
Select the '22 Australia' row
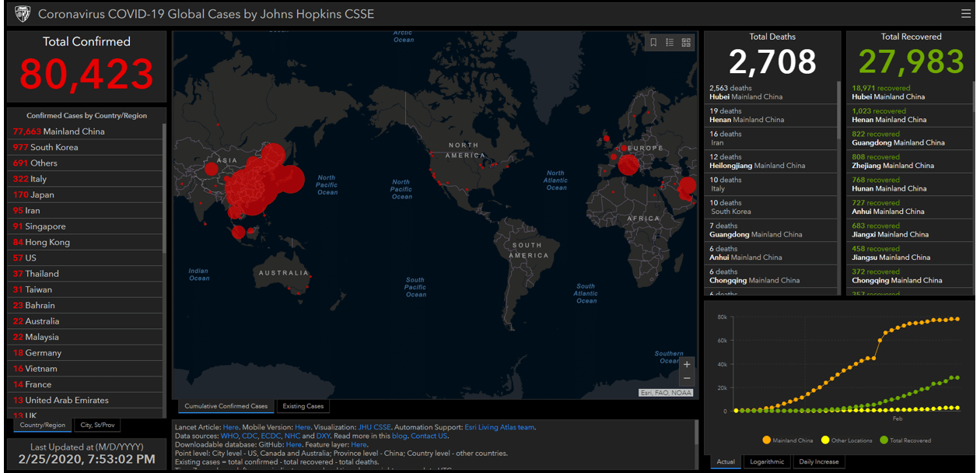click(x=86, y=321)
